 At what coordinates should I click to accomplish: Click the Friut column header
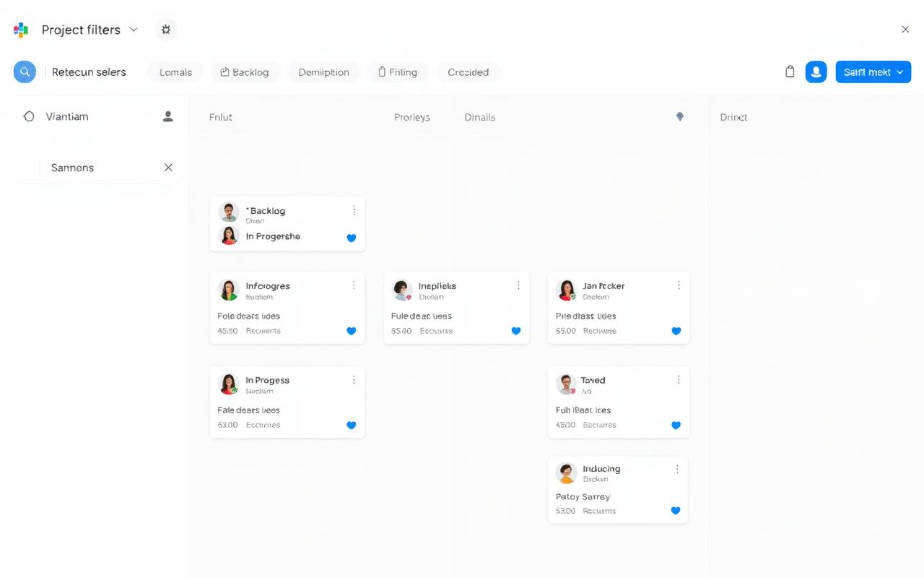(220, 117)
